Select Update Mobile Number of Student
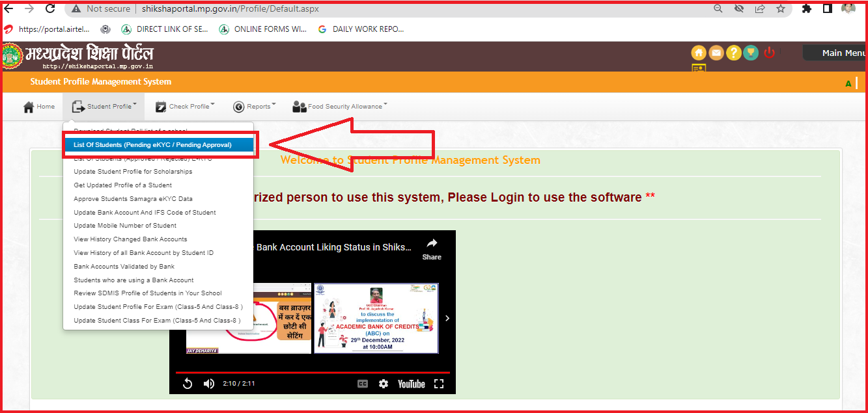This screenshot has height=413, width=868. click(x=125, y=226)
